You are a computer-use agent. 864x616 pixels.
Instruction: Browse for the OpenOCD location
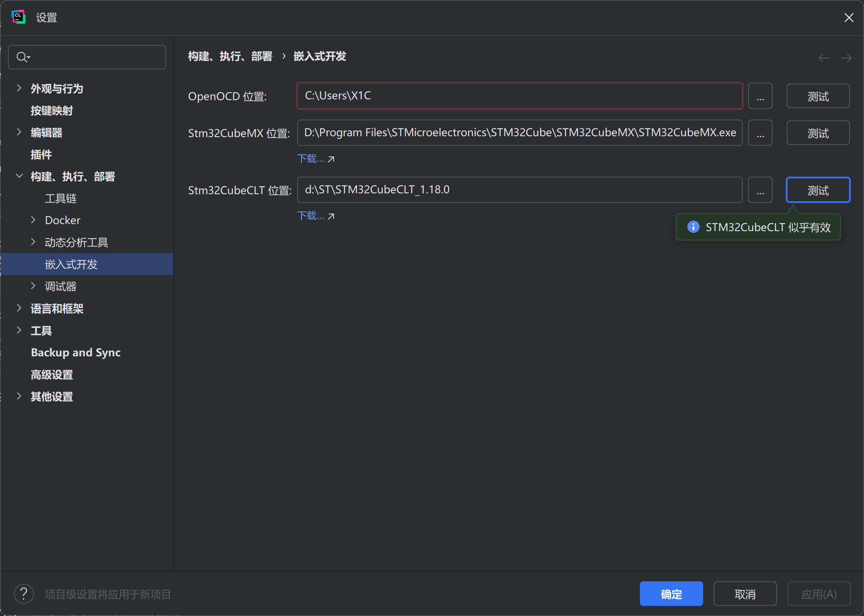pos(760,96)
